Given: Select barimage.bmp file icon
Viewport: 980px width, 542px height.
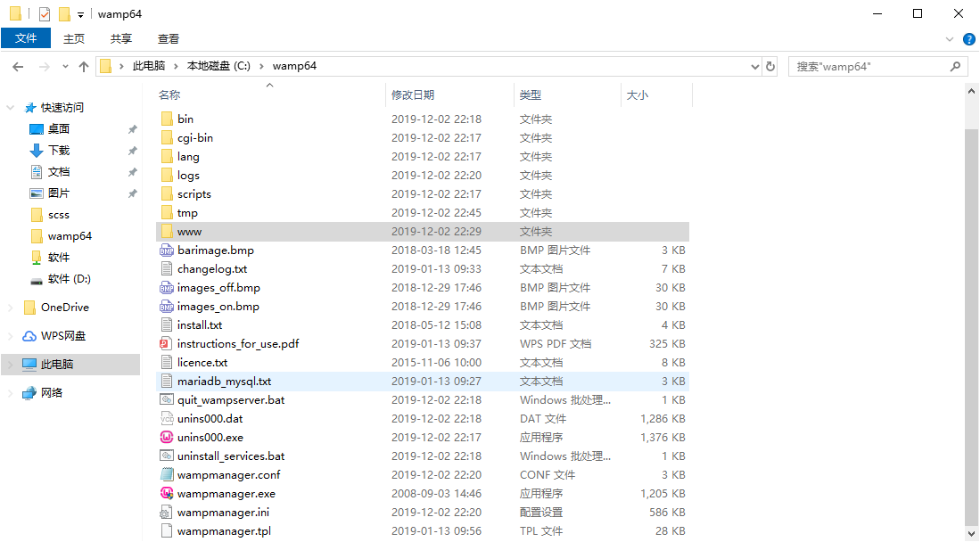Looking at the screenshot, I should click(x=166, y=250).
